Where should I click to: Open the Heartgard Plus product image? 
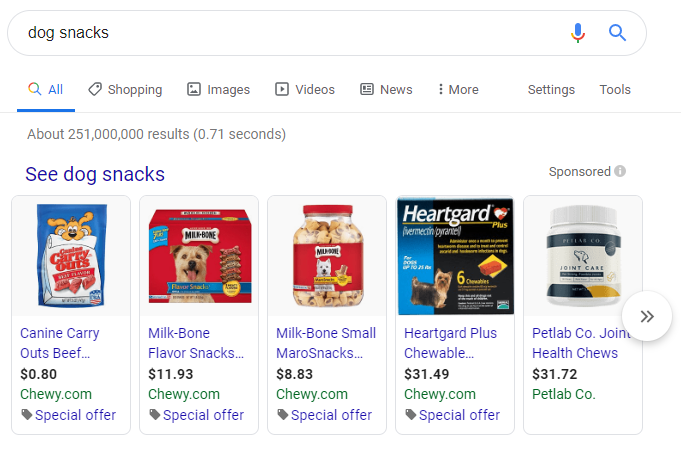coord(455,255)
